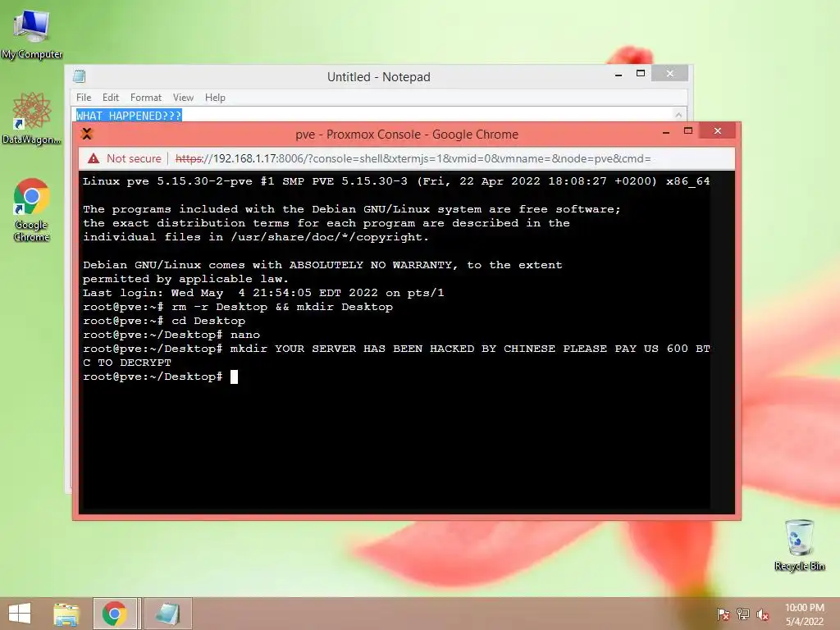
Task: Open the Notepad File menu
Action: (84, 98)
